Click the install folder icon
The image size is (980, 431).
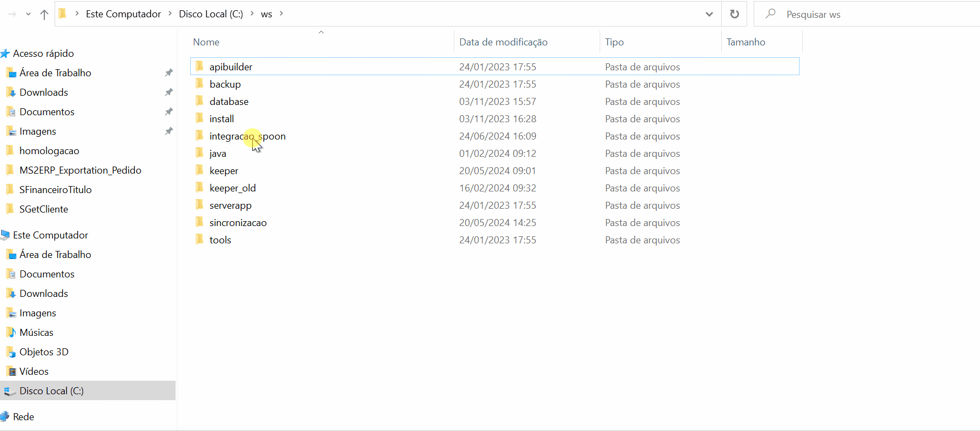tap(199, 118)
